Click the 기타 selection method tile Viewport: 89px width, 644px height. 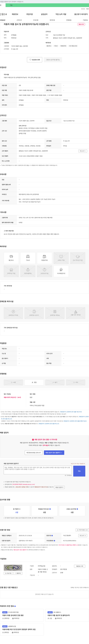pos(75,382)
